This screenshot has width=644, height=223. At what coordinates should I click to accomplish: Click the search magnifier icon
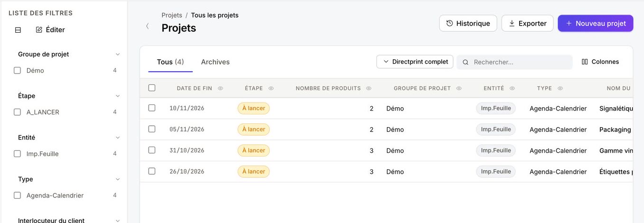465,62
